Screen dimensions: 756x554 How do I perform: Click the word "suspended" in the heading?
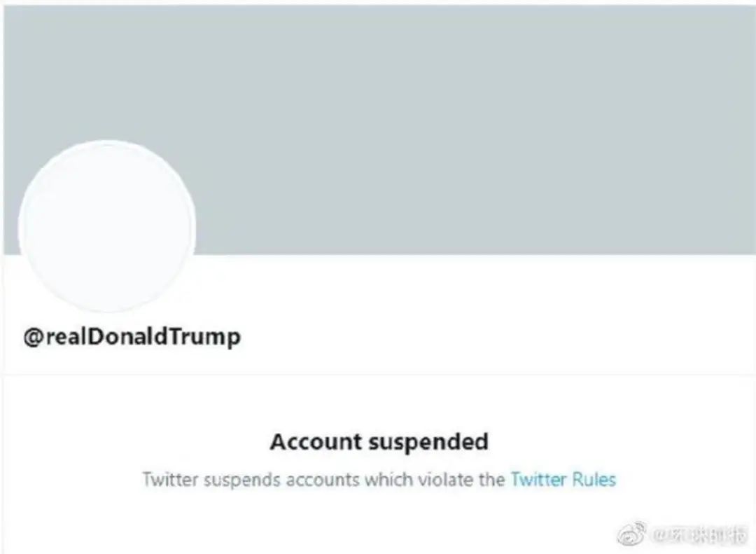(x=428, y=442)
